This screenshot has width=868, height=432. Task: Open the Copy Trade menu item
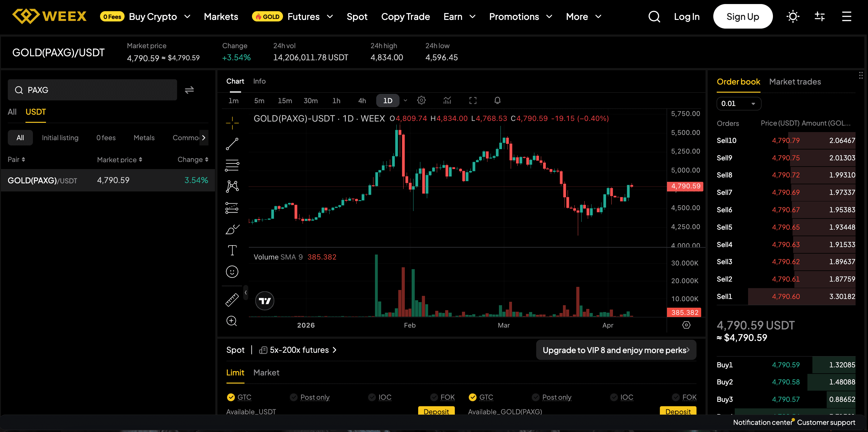405,16
